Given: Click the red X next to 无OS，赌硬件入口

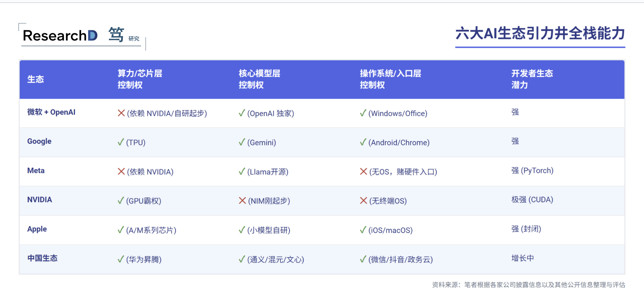Looking at the screenshot, I should pyautogui.click(x=363, y=171).
